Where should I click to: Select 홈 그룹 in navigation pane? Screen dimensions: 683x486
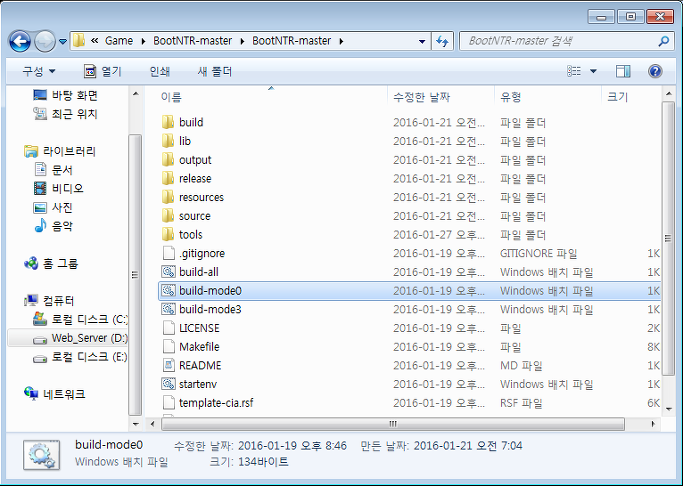point(51,263)
